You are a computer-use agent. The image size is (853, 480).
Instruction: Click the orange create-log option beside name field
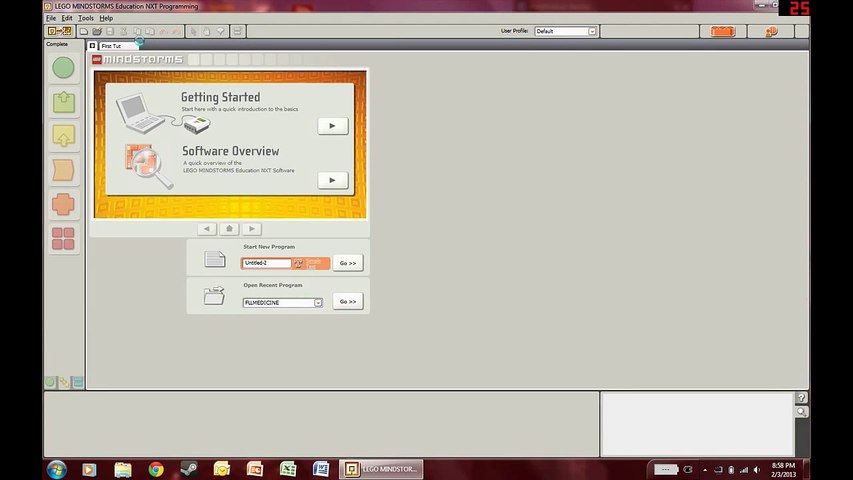pos(311,263)
